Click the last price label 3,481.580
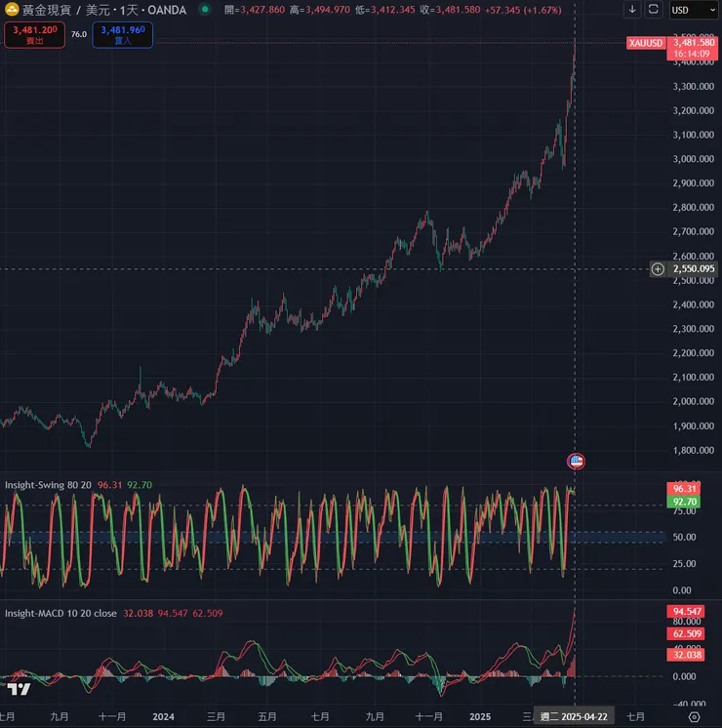The image size is (722, 728). [x=694, y=43]
